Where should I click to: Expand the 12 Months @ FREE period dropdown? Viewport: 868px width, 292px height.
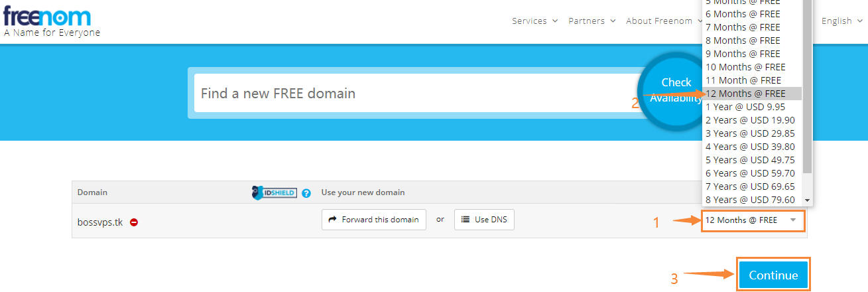pos(752,220)
